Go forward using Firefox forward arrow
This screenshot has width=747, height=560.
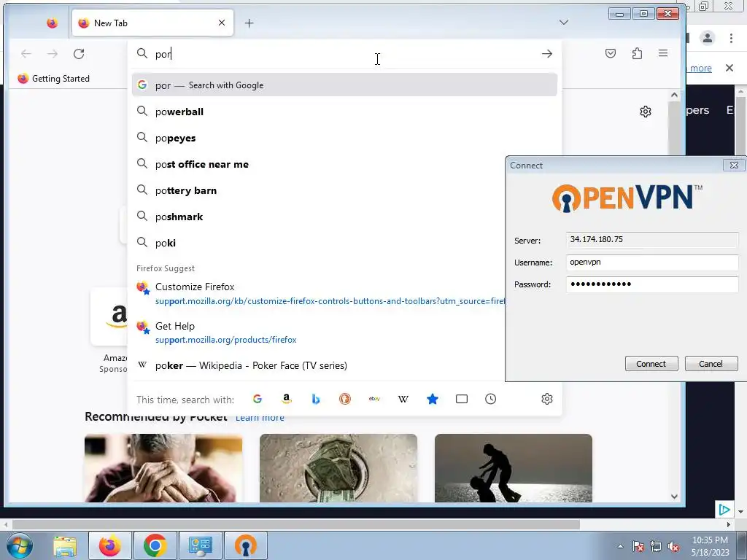pos(53,54)
